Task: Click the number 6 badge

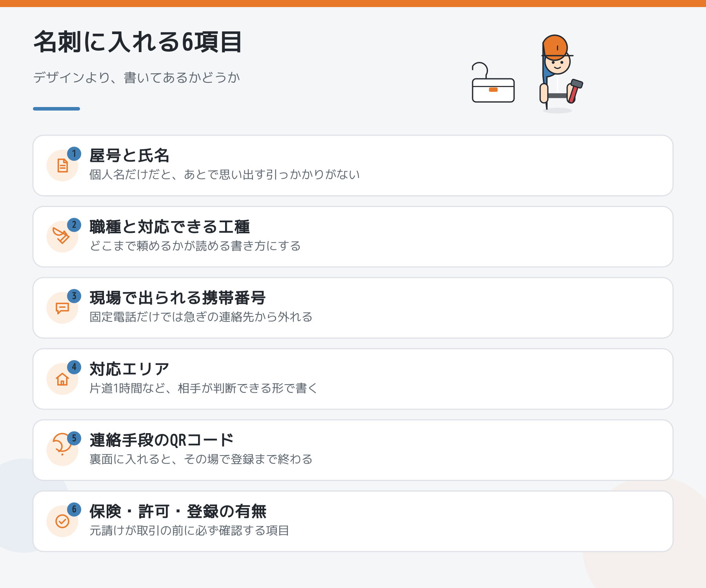Action: point(74,510)
